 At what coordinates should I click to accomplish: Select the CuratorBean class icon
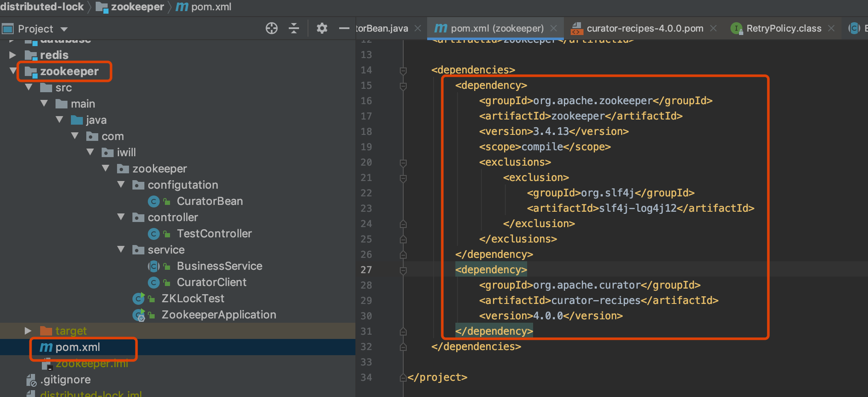point(154,201)
